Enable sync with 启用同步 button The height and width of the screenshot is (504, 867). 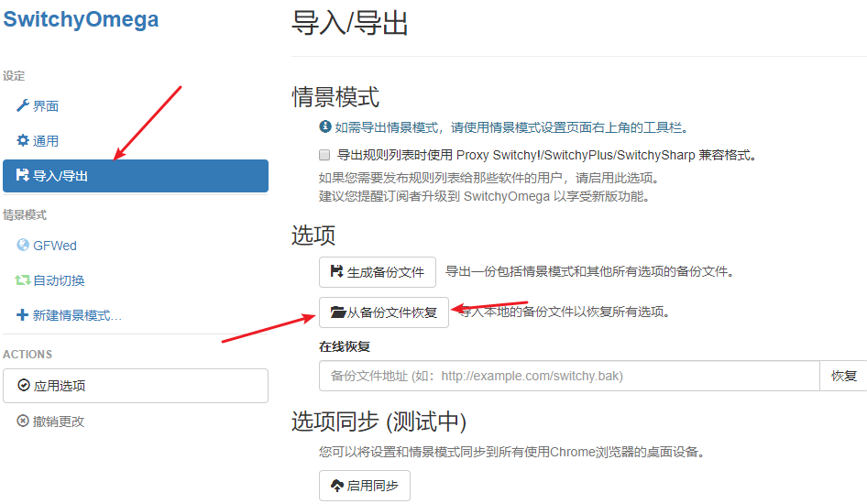365,486
